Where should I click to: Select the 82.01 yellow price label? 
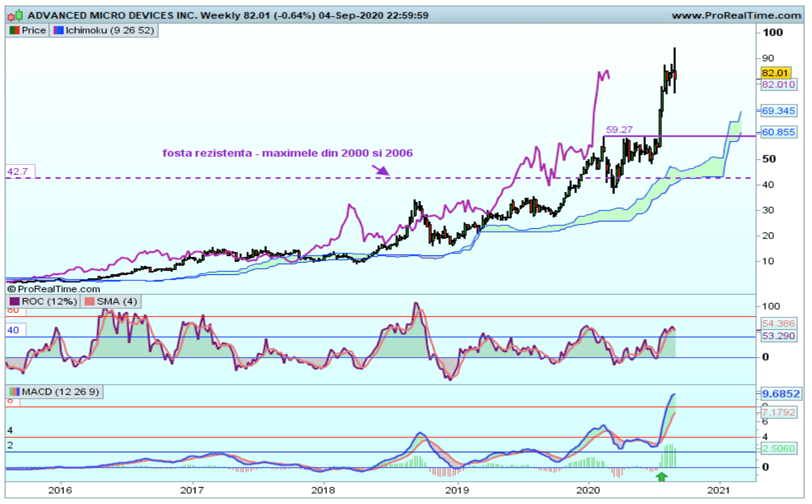click(775, 73)
